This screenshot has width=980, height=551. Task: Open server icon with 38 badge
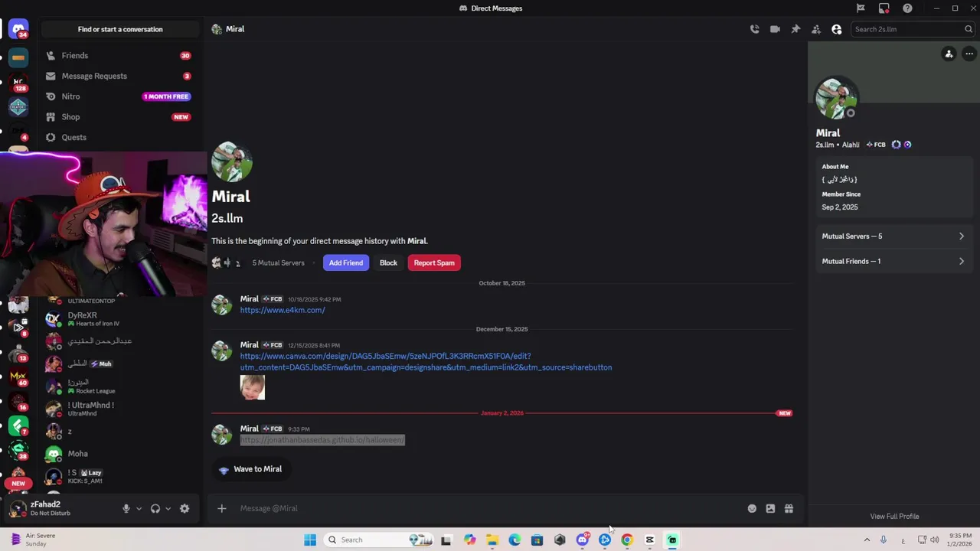[x=18, y=449]
